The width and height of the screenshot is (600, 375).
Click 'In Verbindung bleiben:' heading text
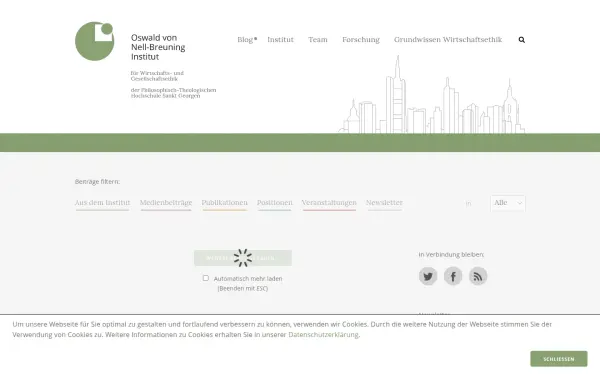[x=451, y=254]
